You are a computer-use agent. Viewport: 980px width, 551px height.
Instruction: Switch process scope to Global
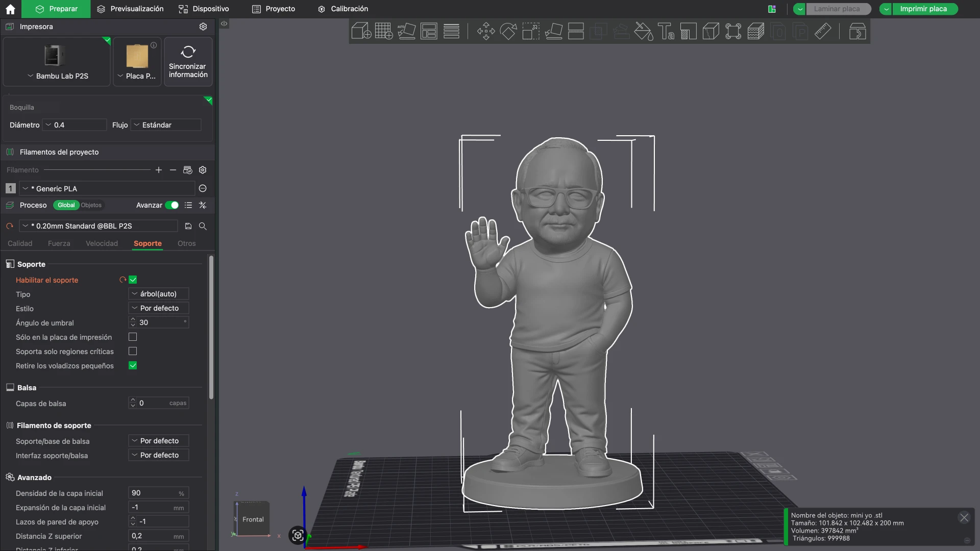66,205
